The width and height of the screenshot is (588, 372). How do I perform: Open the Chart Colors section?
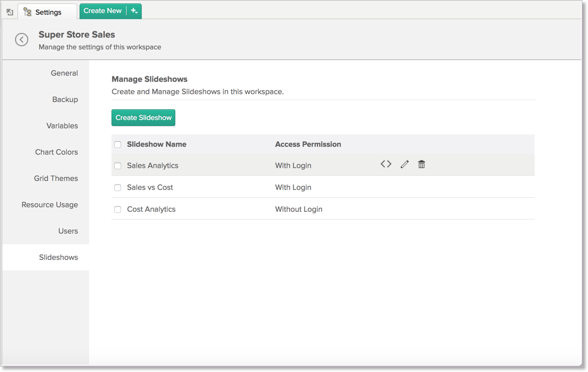coord(57,152)
